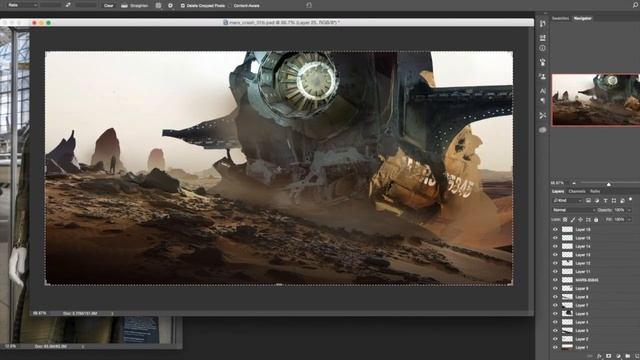Hide Layer 1 visibility eye
The height and width of the screenshot is (360, 640).
point(555,347)
